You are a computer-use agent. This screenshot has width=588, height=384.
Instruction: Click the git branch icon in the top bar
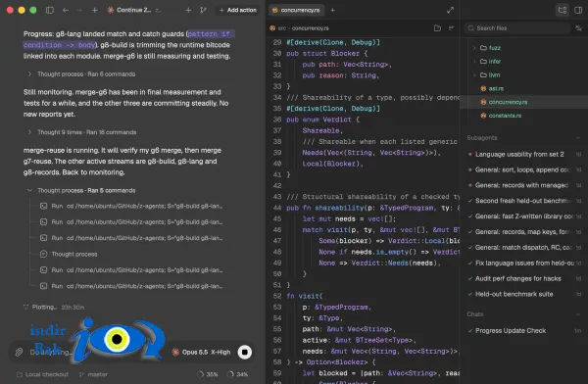coord(203,10)
